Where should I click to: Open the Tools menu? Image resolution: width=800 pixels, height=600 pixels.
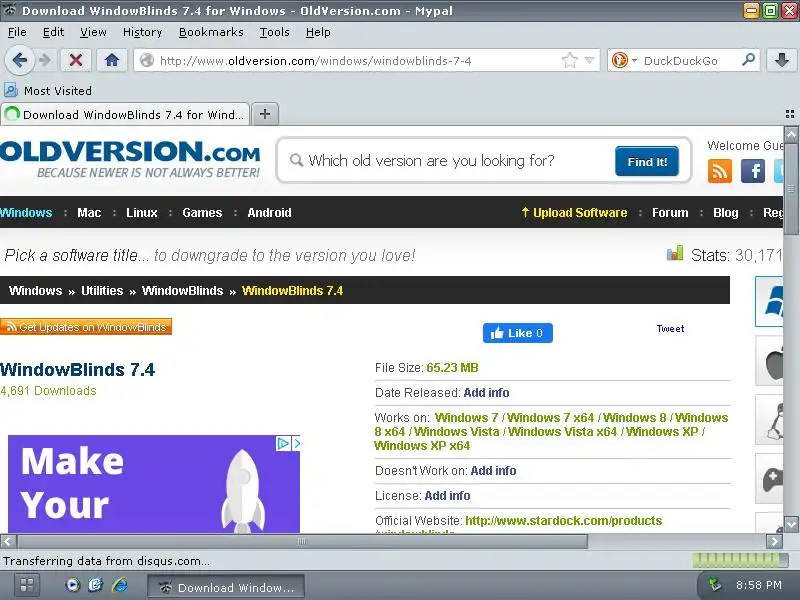[x=274, y=32]
